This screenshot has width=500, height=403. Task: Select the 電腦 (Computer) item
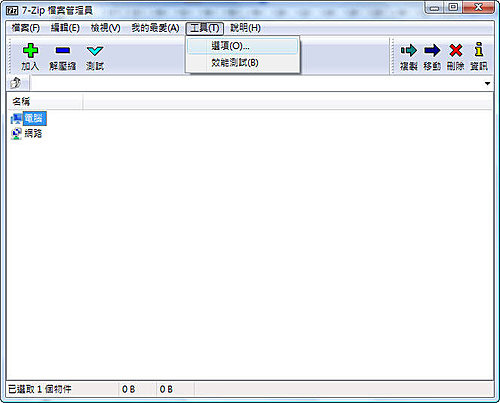pyautogui.click(x=29, y=119)
